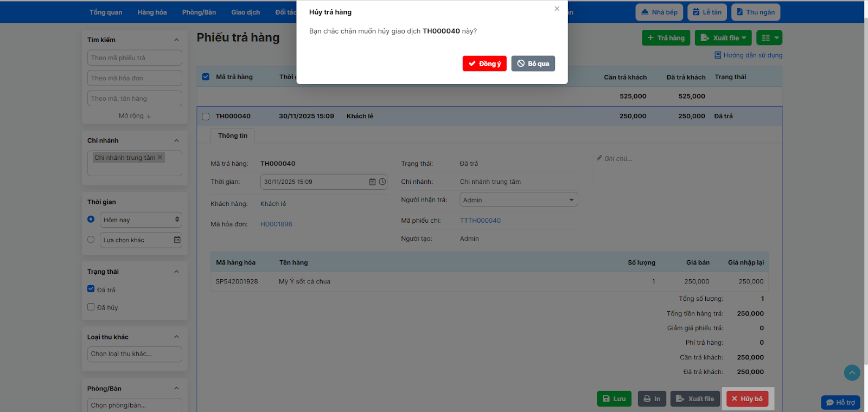Select the Thông tin tab

coord(233,136)
